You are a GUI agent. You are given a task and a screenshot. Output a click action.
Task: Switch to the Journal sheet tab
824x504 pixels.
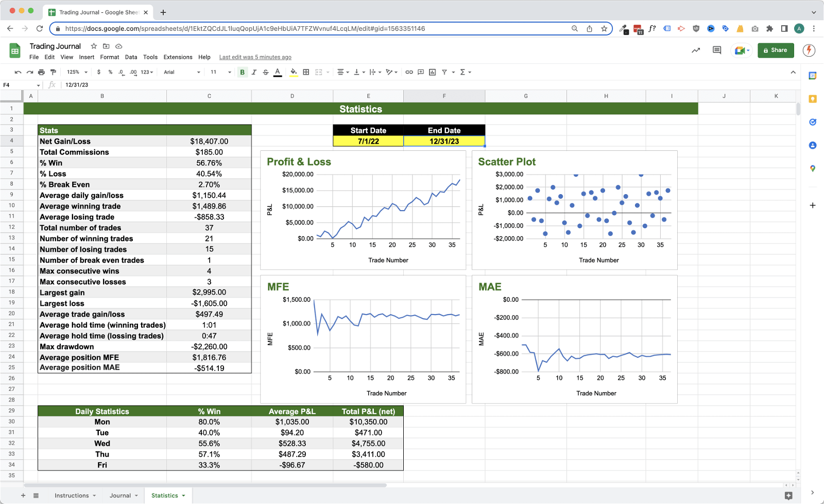pos(120,495)
